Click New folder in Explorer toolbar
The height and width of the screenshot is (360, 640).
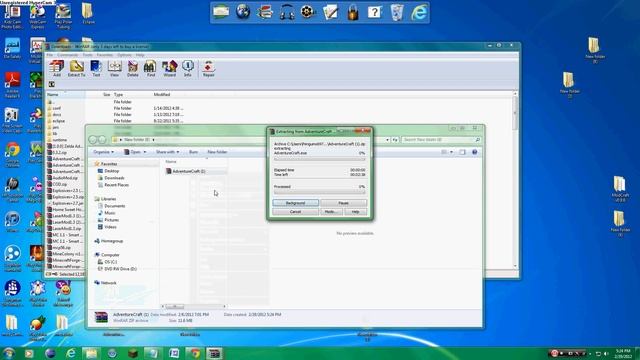[x=217, y=152]
